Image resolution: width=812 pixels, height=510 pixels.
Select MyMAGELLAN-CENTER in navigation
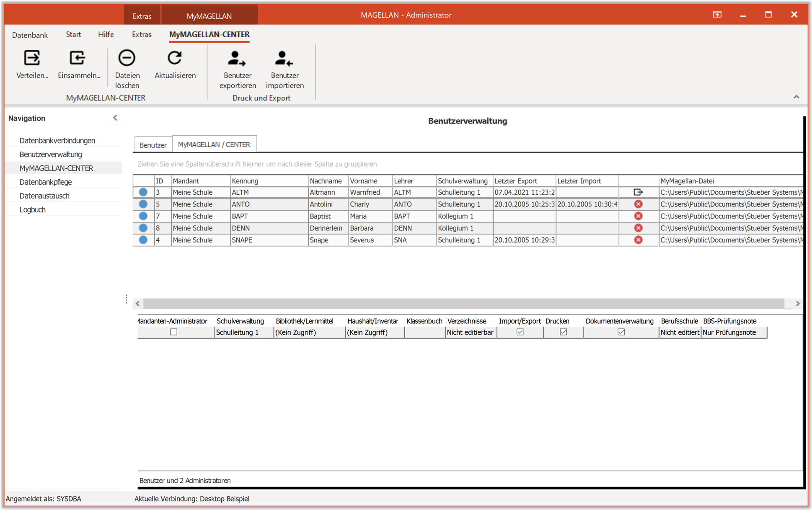point(56,168)
